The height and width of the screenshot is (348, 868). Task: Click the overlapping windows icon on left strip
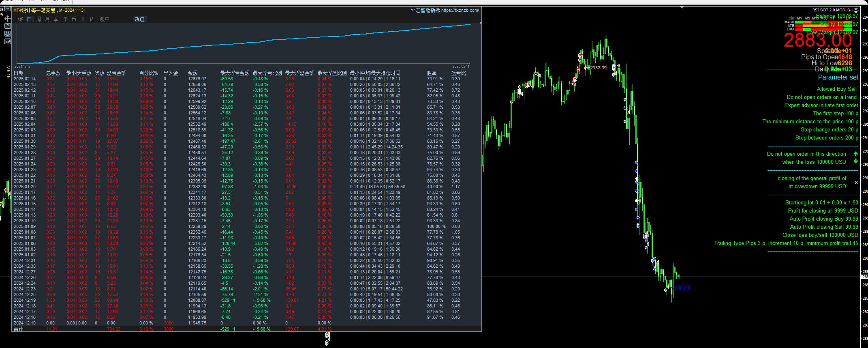(8, 41)
